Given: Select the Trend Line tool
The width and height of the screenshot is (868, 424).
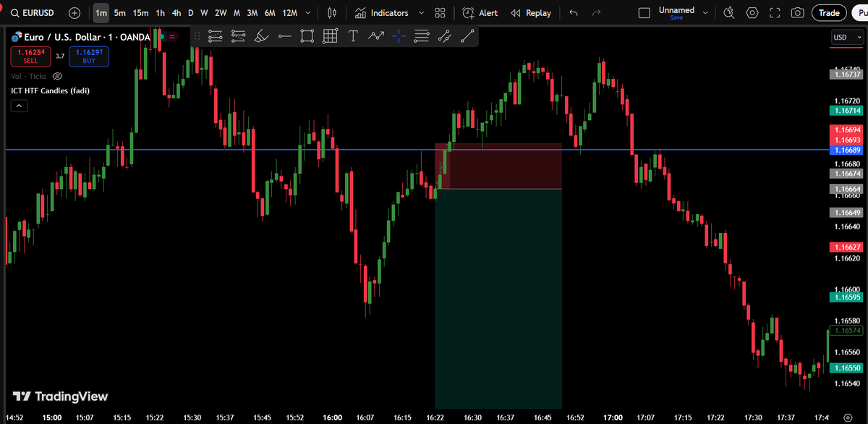Looking at the screenshot, I should click(x=467, y=36).
